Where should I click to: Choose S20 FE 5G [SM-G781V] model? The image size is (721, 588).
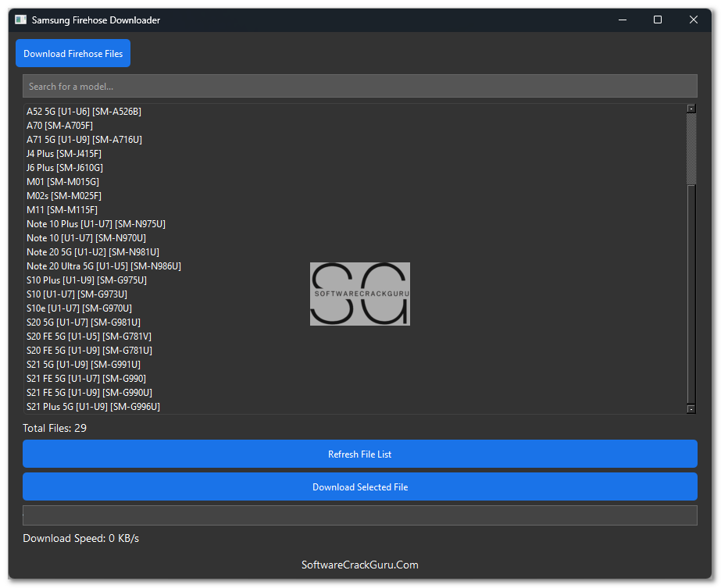(89, 336)
